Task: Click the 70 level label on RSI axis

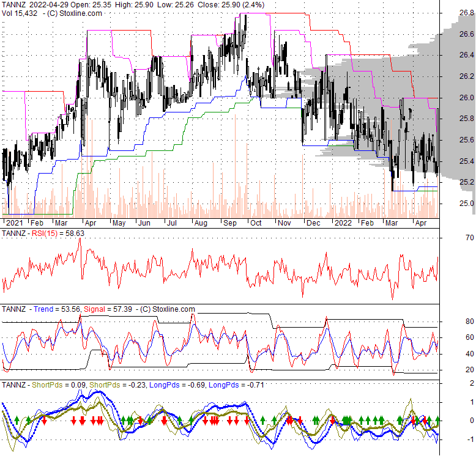Action: point(470,238)
